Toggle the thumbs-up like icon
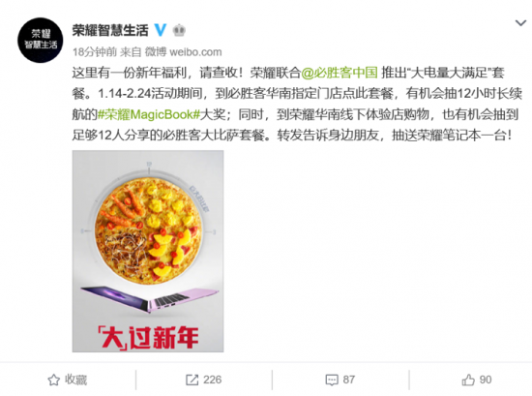Image resolution: width=532 pixels, height=396 pixels. (468, 380)
